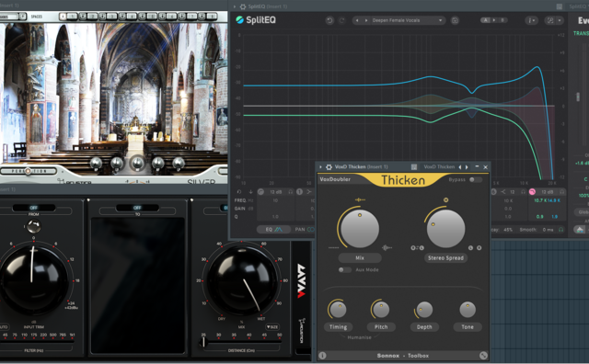
Task: Switch SplitEQ to B state
Action: pos(502,20)
